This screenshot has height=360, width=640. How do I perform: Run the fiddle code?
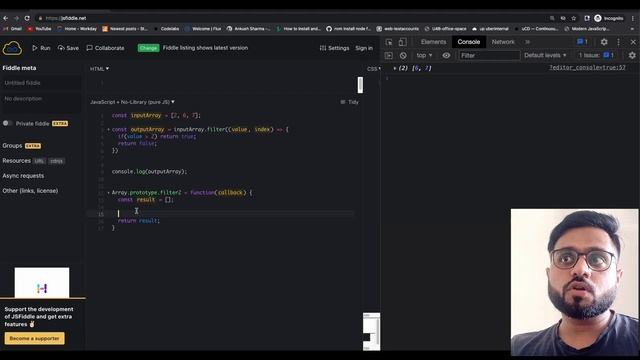(x=41, y=48)
